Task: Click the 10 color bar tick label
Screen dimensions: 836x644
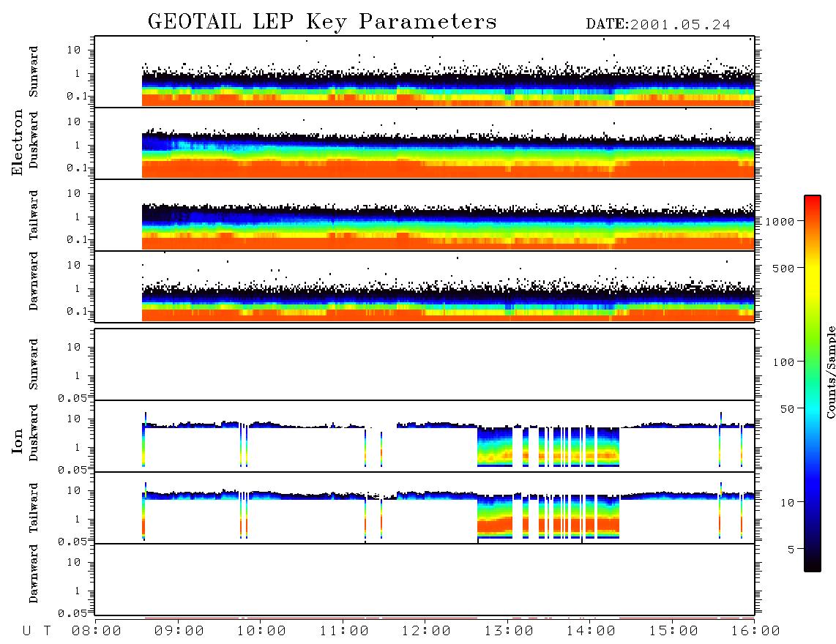Action: tap(787, 503)
